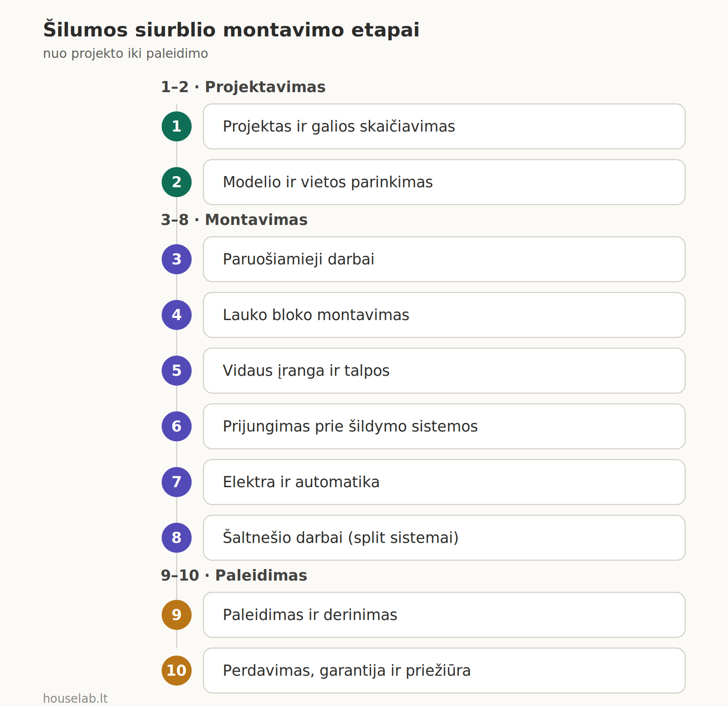Click the step 6 numbered circle
Screen dimensions: 728x707
coord(177,426)
